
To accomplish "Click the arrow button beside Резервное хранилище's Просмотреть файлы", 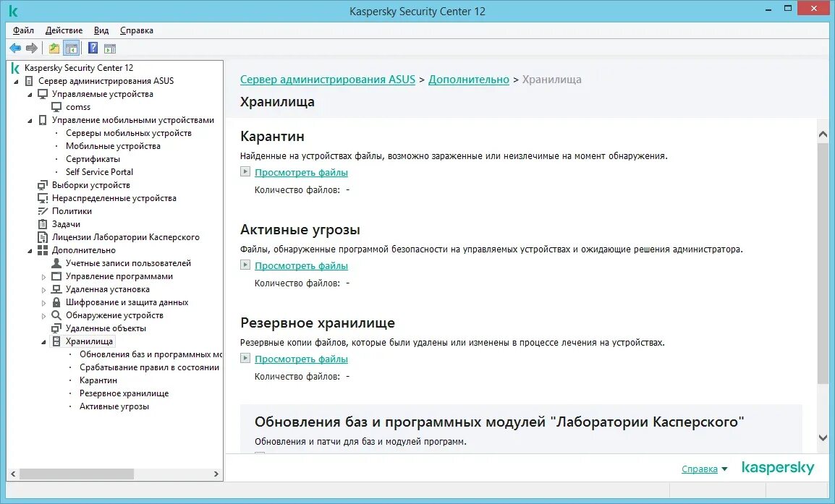I will coord(245,358).
